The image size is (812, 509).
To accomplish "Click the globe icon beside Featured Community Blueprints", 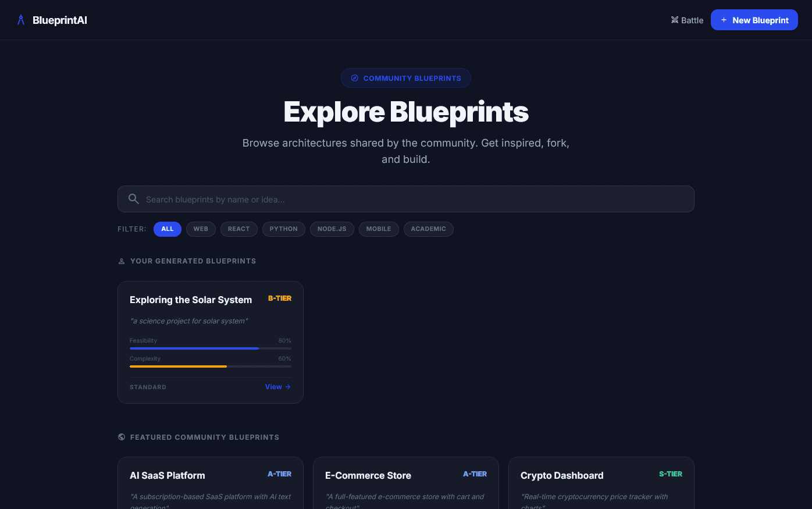I will click(121, 437).
